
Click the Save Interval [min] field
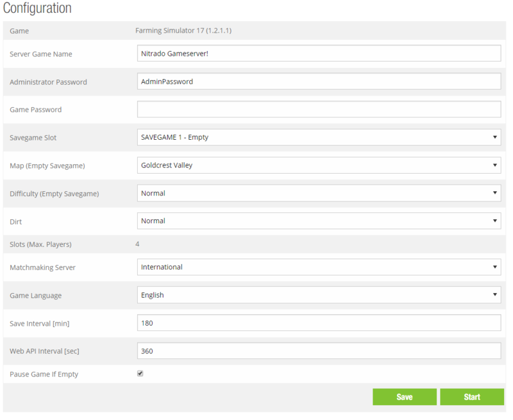pos(319,323)
